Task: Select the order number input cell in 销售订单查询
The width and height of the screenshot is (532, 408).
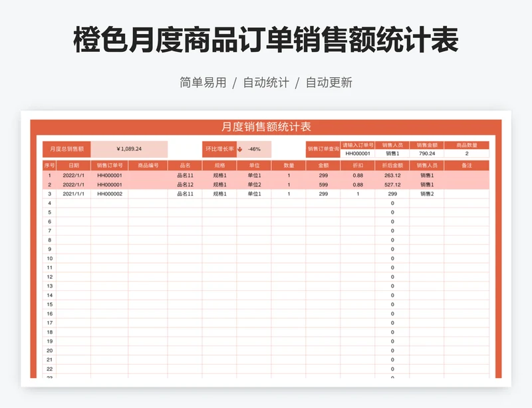Action: pyautogui.click(x=358, y=154)
